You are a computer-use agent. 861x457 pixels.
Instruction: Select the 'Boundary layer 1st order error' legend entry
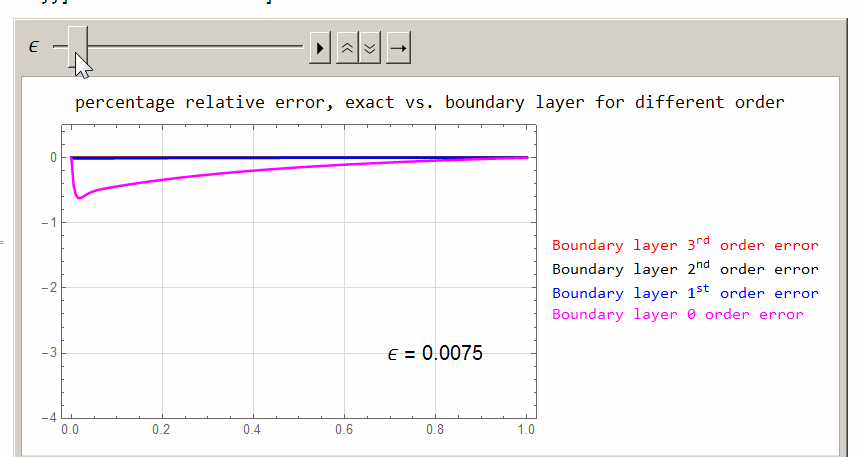(684, 293)
